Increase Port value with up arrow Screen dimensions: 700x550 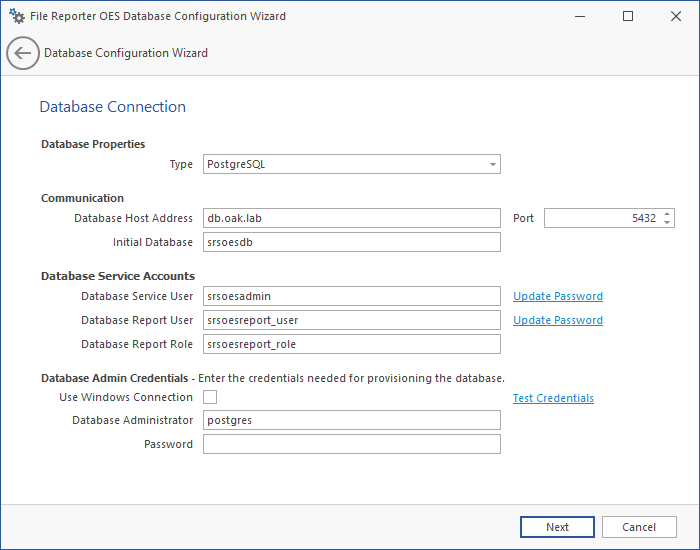667,214
